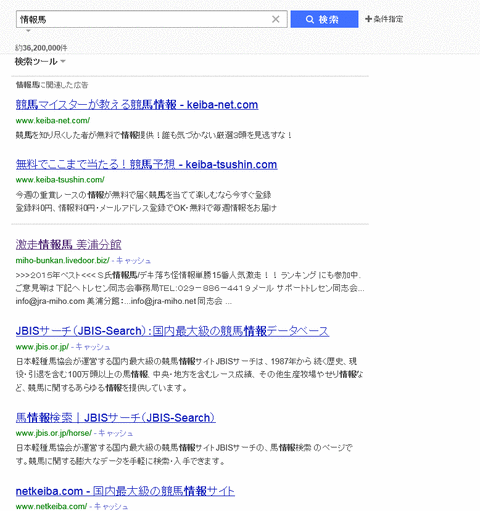Click the magnifier icon in the search button
The height and width of the screenshot is (511, 480).
point(310,19)
